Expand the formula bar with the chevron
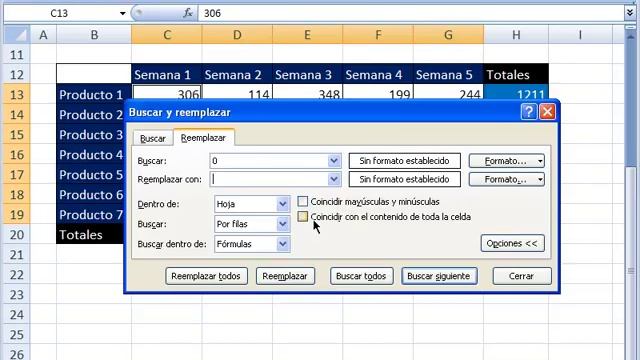 (x=630, y=13)
